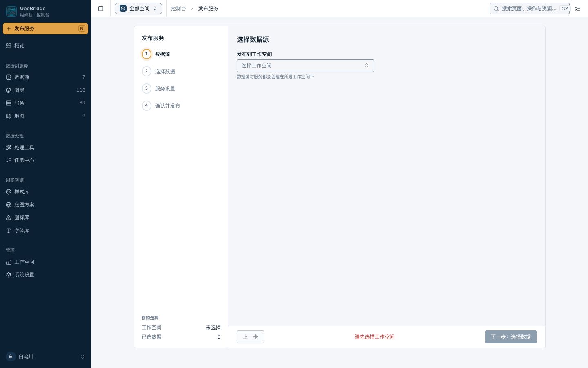Screen dimensions: 588x368
Task: Expand the 选择工作空间 combo box
Action: tap(305, 66)
